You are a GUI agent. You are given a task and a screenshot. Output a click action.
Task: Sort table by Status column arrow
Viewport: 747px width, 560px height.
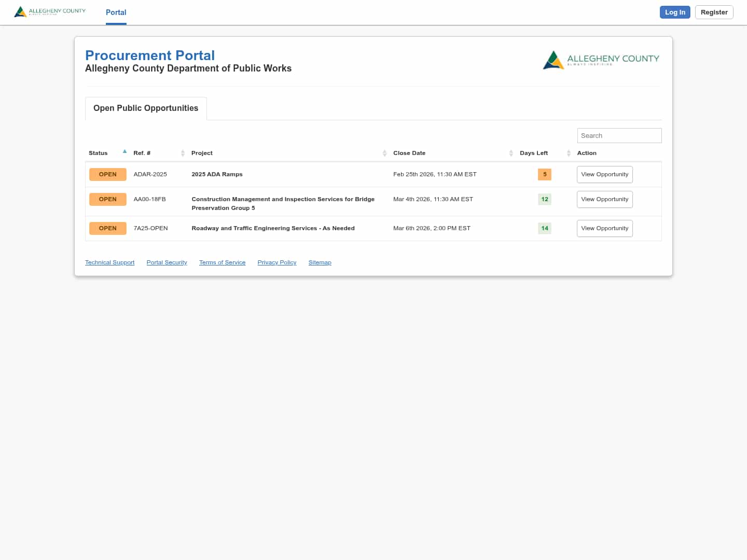click(x=125, y=152)
